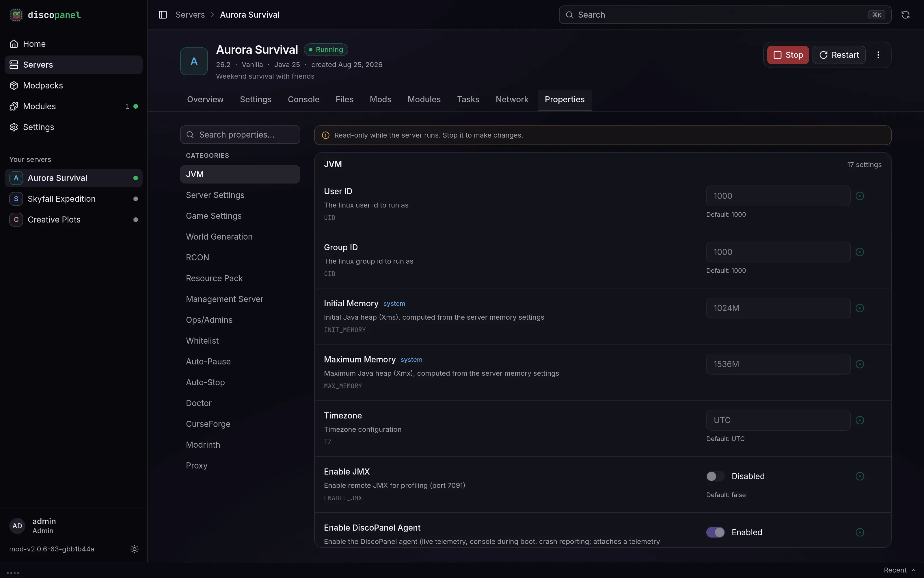The width and height of the screenshot is (924, 578).
Task: Stop the Aurora Survival server
Action: point(788,55)
